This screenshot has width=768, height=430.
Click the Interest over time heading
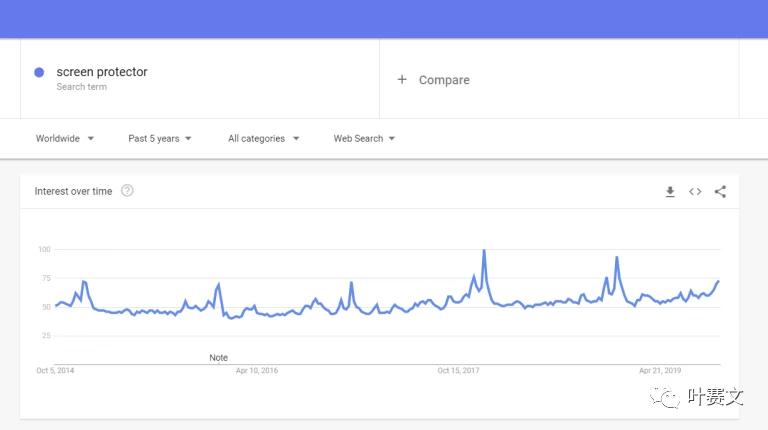[x=73, y=191]
